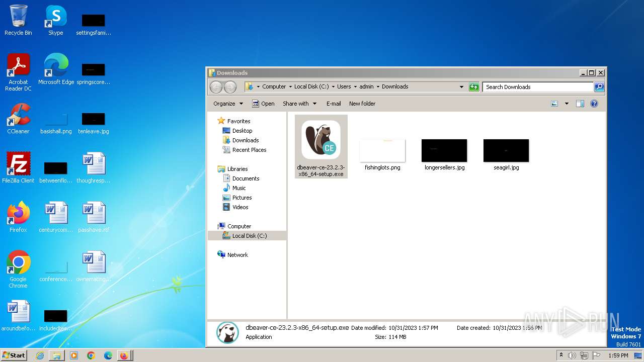Select seagirl.jpg thumbnail
Screen dimensions: 644x362
pos(506,155)
